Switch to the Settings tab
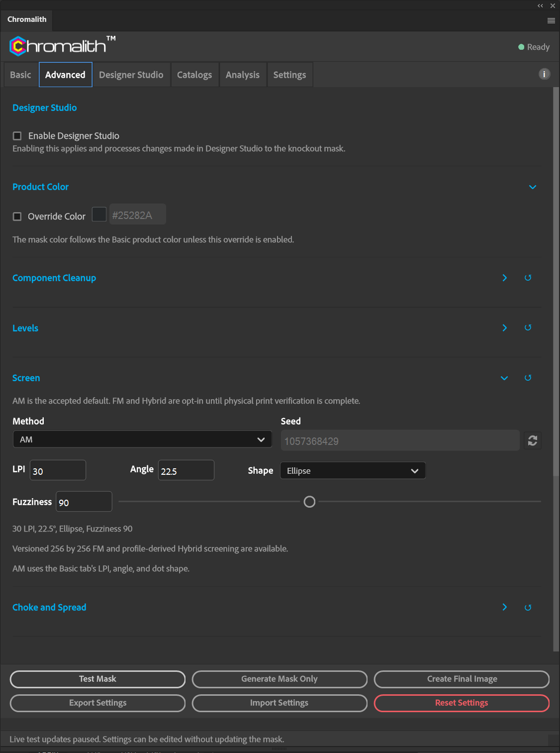Image resolution: width=560 pixels, height=753 pixels. [x=289, y=75]
